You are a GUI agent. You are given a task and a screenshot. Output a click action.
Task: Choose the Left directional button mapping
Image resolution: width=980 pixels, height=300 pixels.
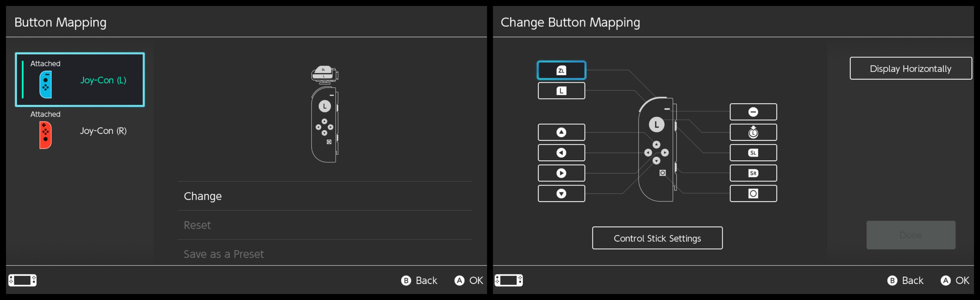(561, 153)
